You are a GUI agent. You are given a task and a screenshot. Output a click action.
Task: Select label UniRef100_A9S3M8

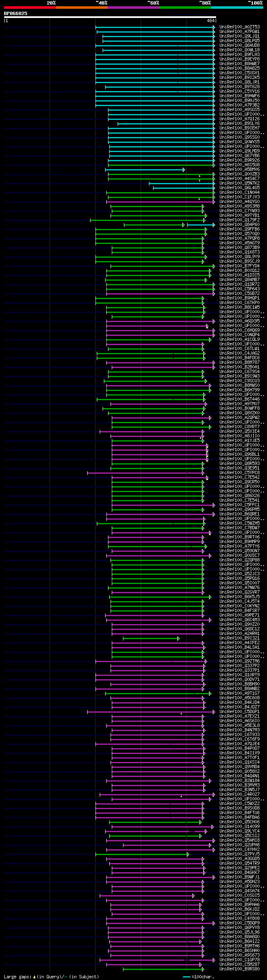pos(239,206)
